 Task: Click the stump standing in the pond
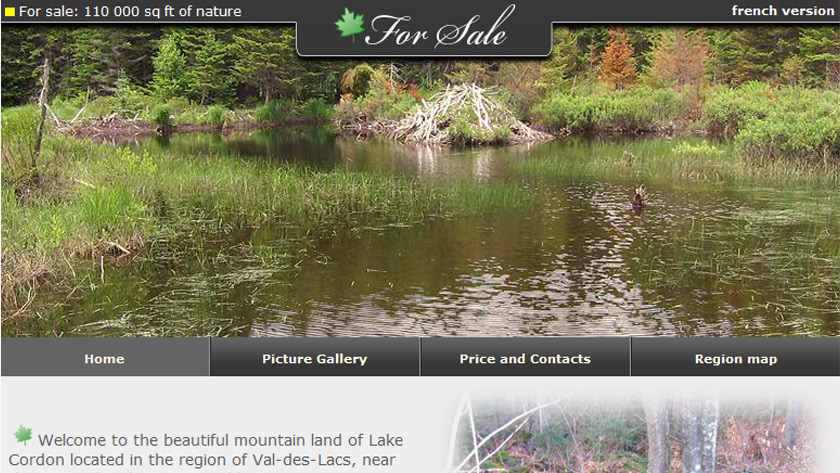pyautogui.click(x=639, y=198)
